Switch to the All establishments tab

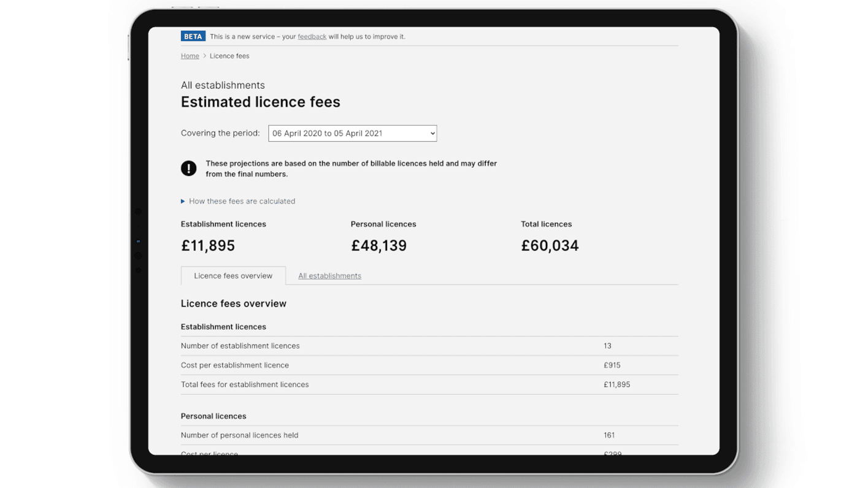coord(329,276)
